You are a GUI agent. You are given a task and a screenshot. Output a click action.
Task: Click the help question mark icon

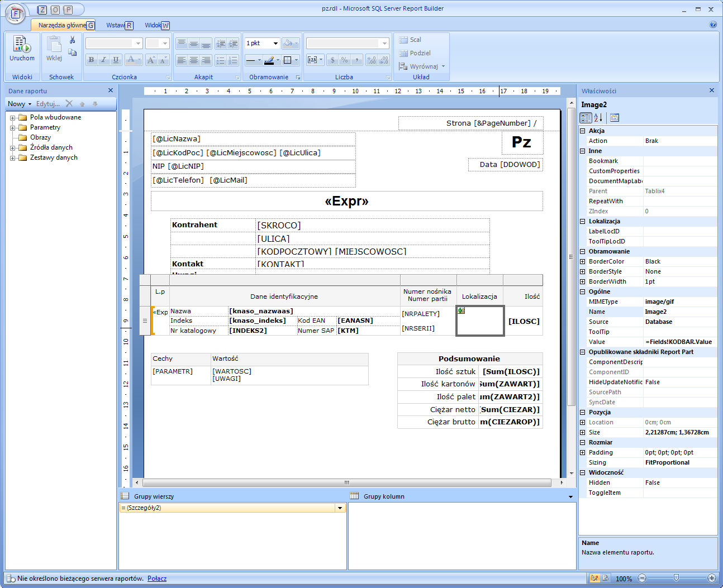(713, 25)
